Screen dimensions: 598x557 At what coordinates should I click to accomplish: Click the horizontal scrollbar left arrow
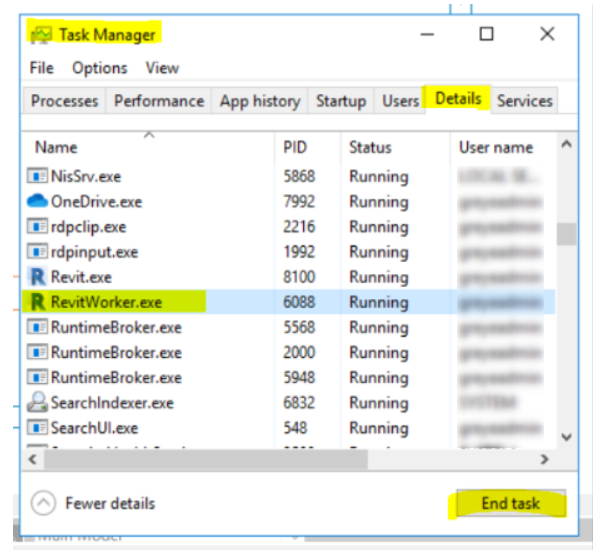(x=33, y=459)
